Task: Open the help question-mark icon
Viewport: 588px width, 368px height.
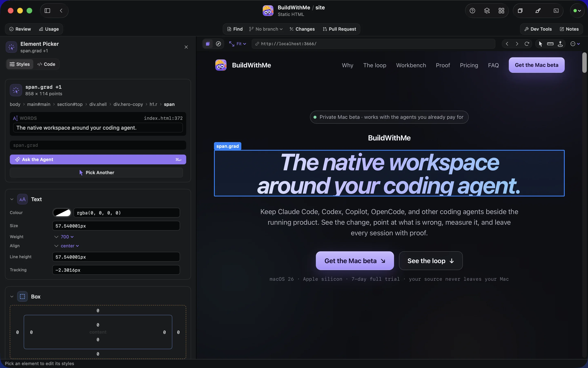Action: pos(472,11)
